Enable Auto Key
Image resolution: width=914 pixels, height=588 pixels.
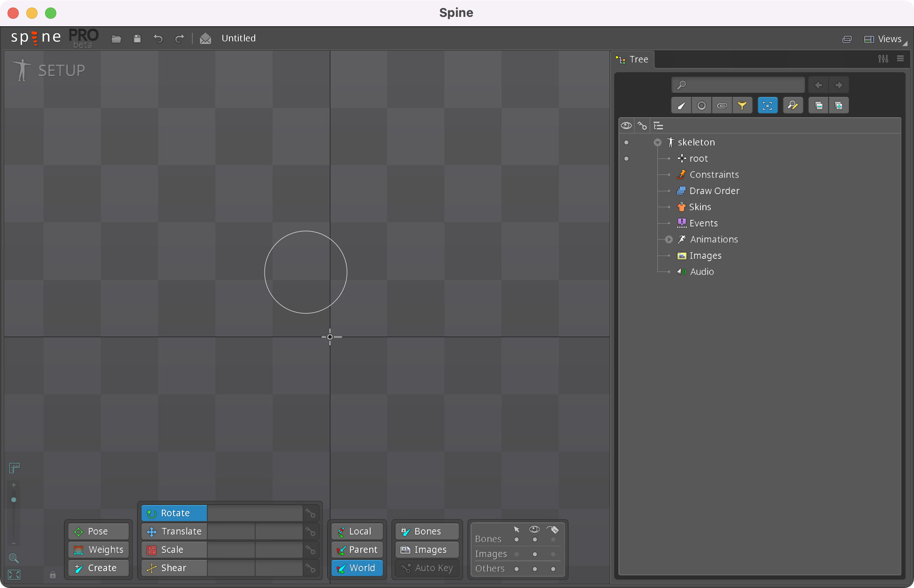[x=427, y=568]
